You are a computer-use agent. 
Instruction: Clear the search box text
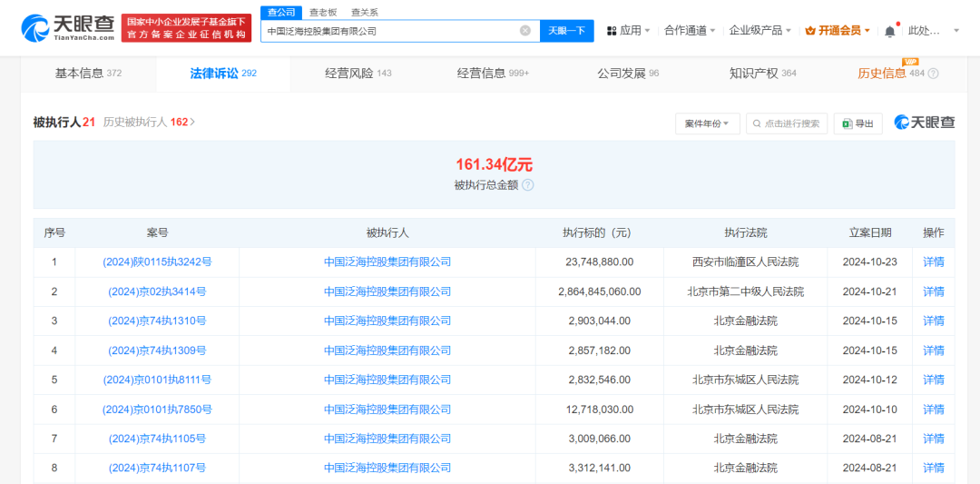pos(525,30)
